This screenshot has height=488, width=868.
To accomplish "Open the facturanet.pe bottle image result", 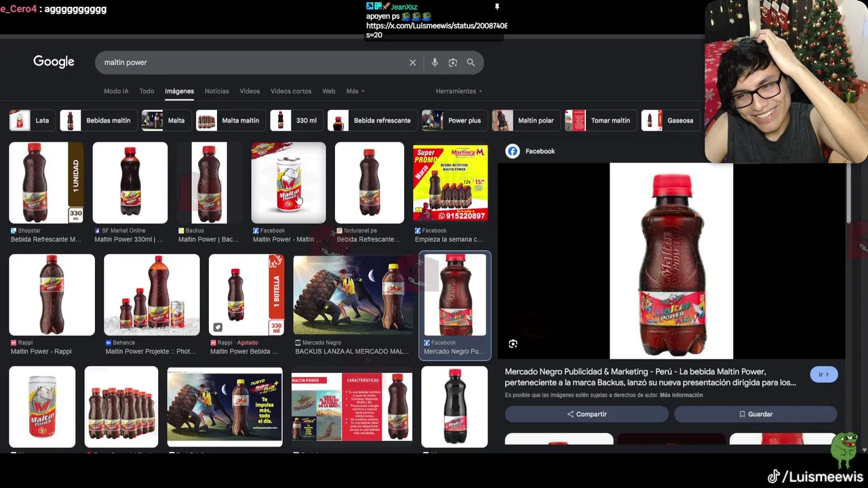I will pos(370,183).
